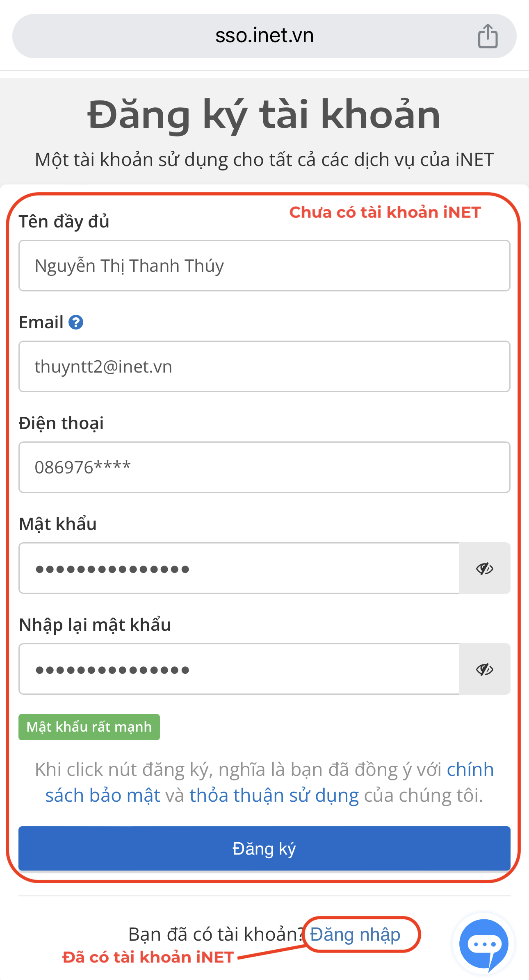Click the Đã có tài khoản iNET note
Screen dimensions: 529x980
(x=148, y=957)
